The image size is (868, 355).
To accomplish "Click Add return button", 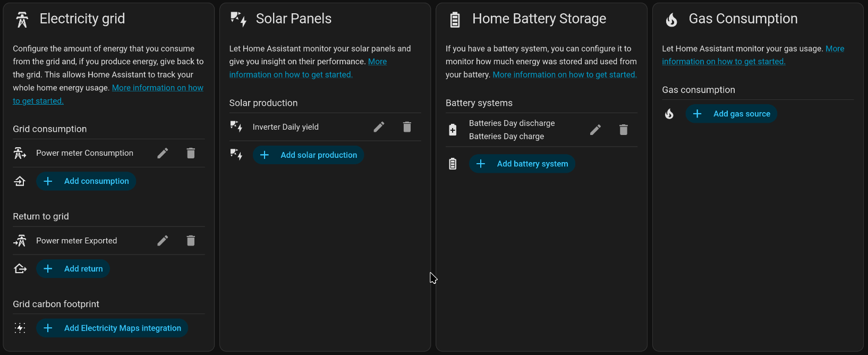I will click(73, 269).
